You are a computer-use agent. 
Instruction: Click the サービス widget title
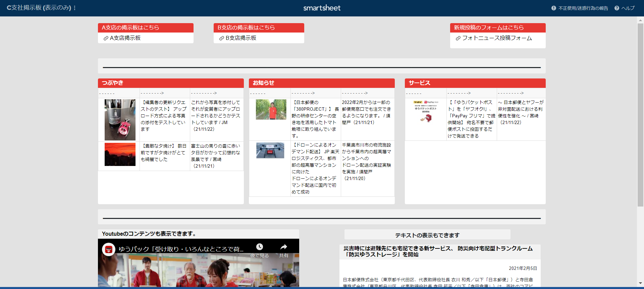click(x=420, y=83)
